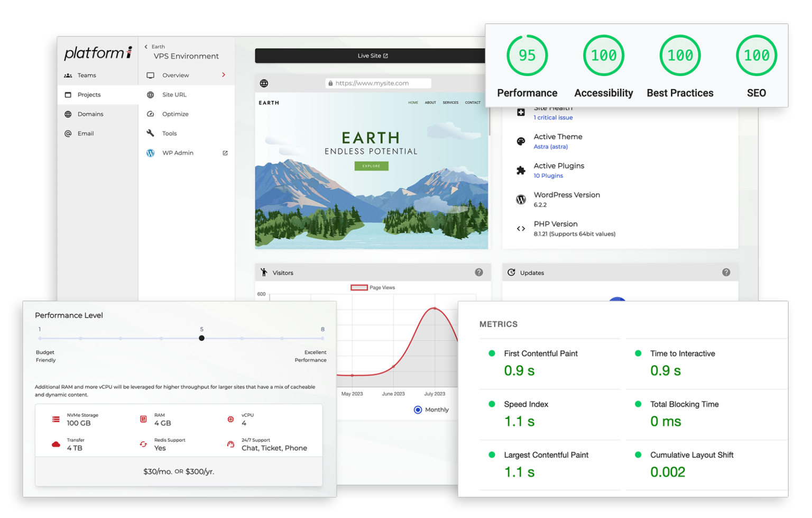Open Visitors panel help question mark

click(x=479, y=272)
